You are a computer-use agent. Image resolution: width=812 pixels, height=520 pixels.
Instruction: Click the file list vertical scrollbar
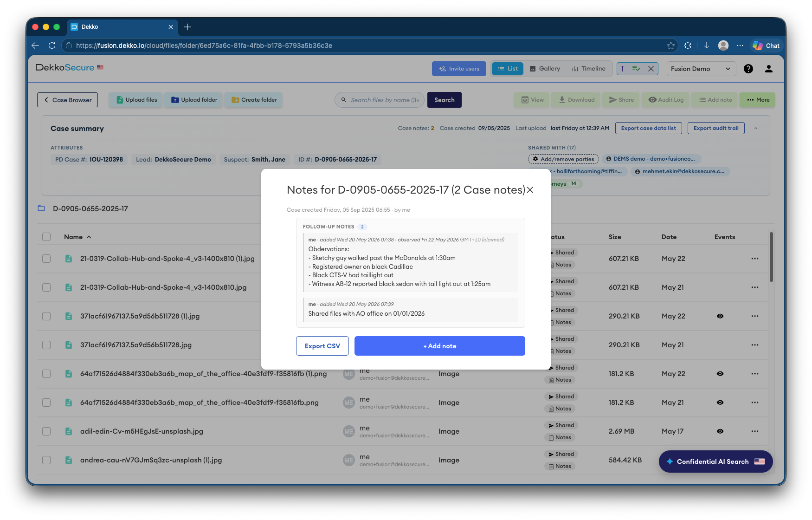coord(771,257)
